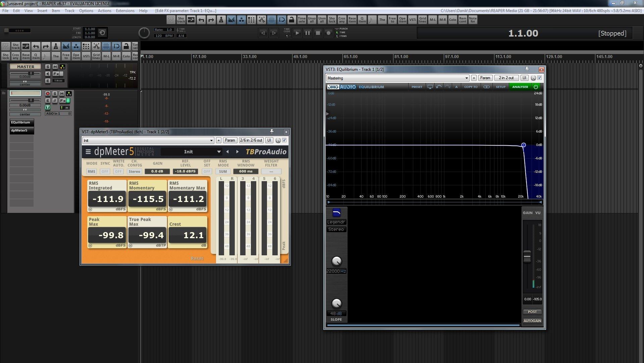The width and height of the screenshot is (644, 363).
Task: Toggle EQuilibrium plugin enable checkbox
Action: pos(539,78)
